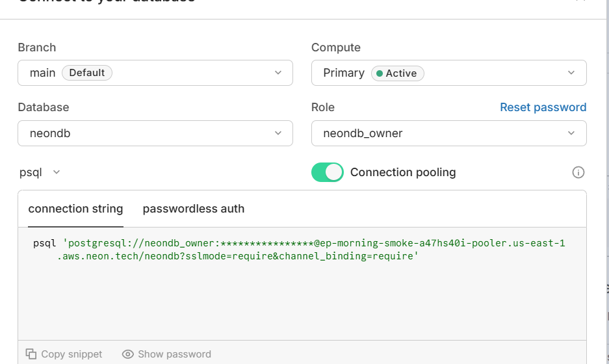609x364 pixels.
Task: Click the psql connection string code text
Action: pos(299,250)
